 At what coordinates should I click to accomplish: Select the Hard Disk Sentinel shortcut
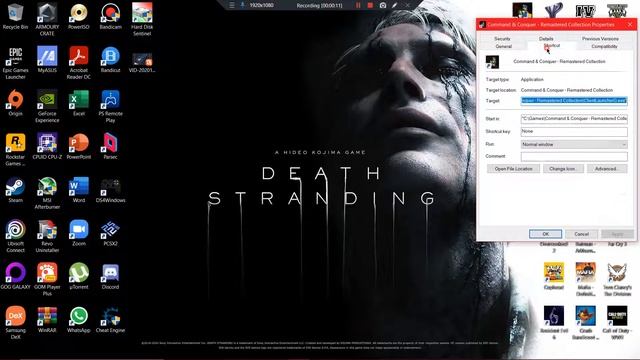tap(142, 19)
